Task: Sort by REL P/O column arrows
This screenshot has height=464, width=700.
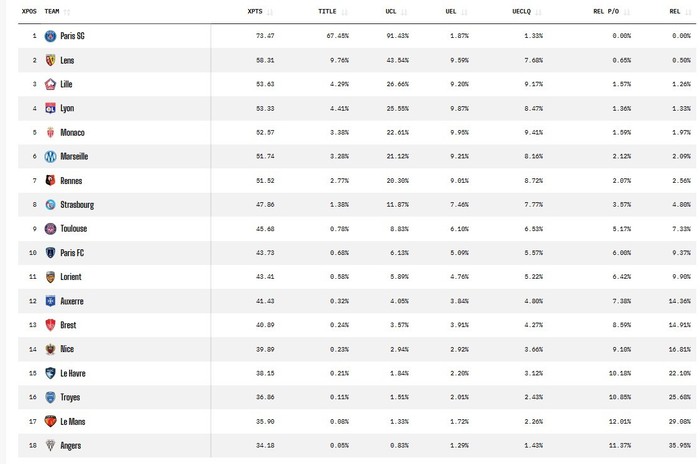Action: click(x=626, y=12)
